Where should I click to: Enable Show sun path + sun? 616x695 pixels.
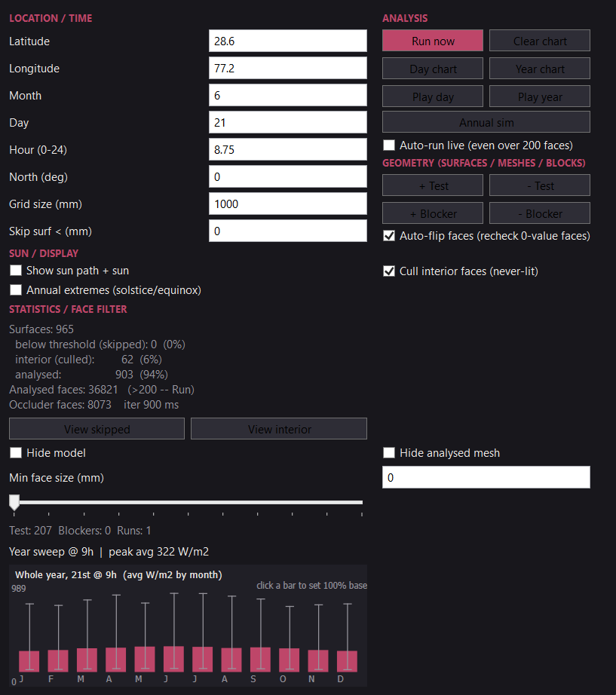(16, 271)
